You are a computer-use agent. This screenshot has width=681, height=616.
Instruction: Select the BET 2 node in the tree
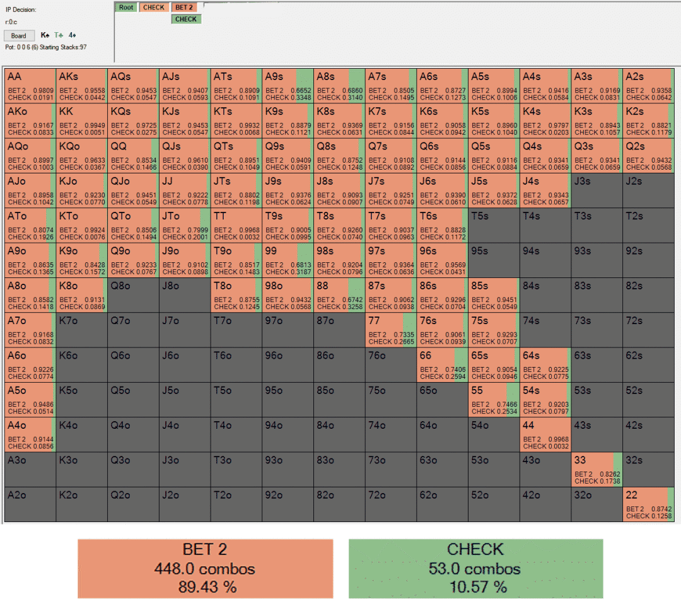(x=184, y=8)
